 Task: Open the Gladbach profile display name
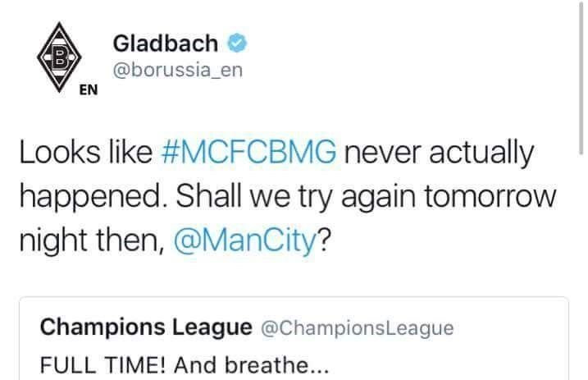coord(165,42)
